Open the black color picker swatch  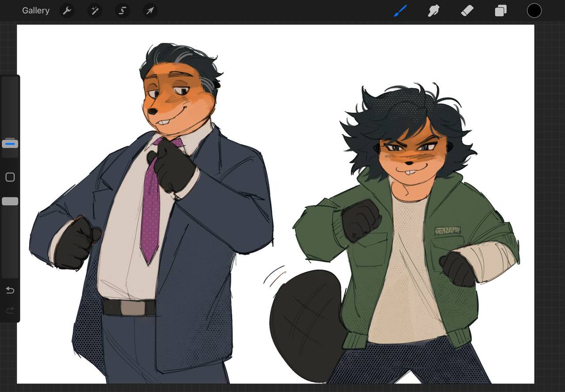click(534, 10)
